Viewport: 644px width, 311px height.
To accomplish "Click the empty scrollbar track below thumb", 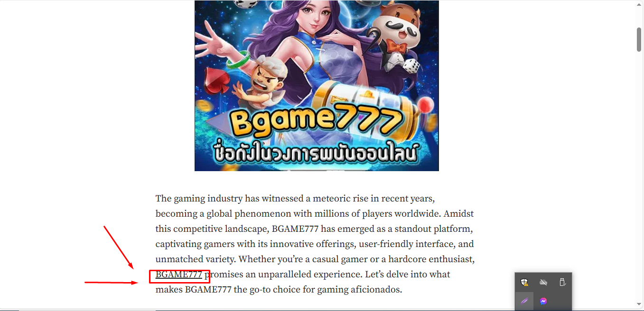I will [x=639, y=175].
